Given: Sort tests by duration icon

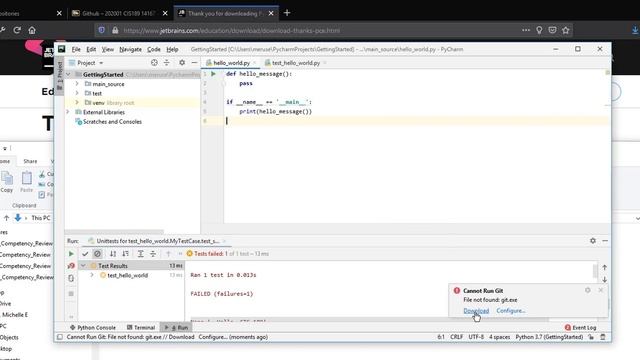Looking at the screenshot, I should [125, 254].
